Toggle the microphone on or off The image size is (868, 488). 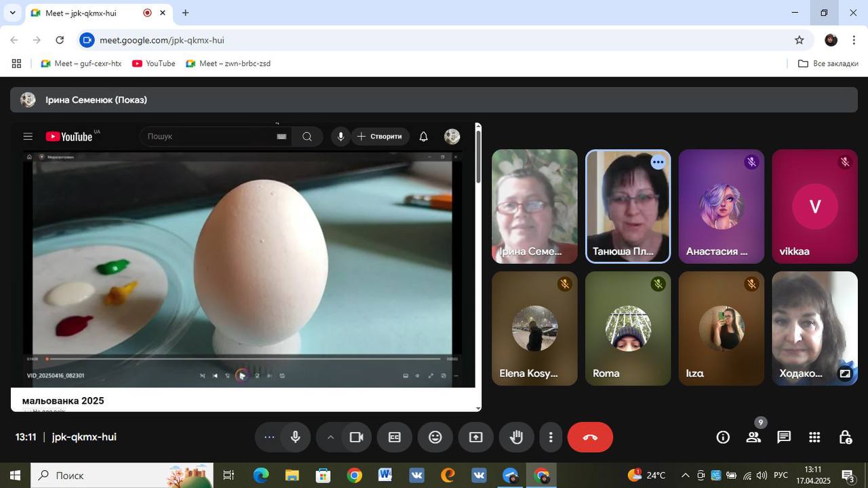point(296,437)
